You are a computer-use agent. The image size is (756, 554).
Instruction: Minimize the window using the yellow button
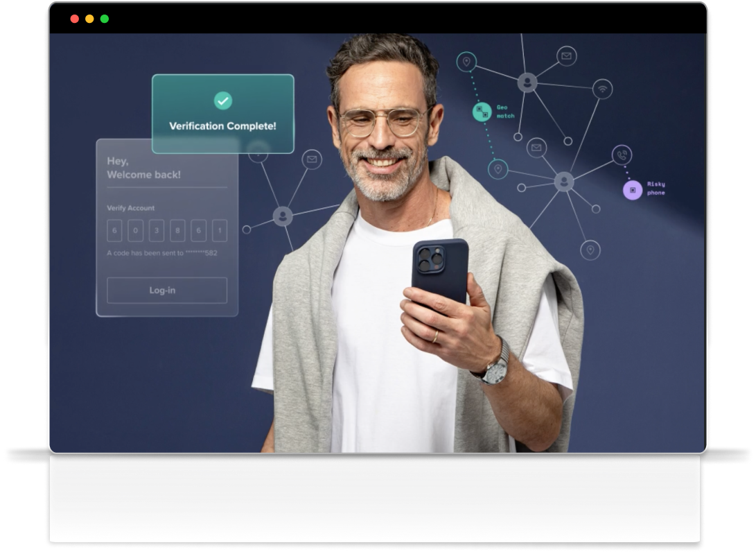pos(89,19)
